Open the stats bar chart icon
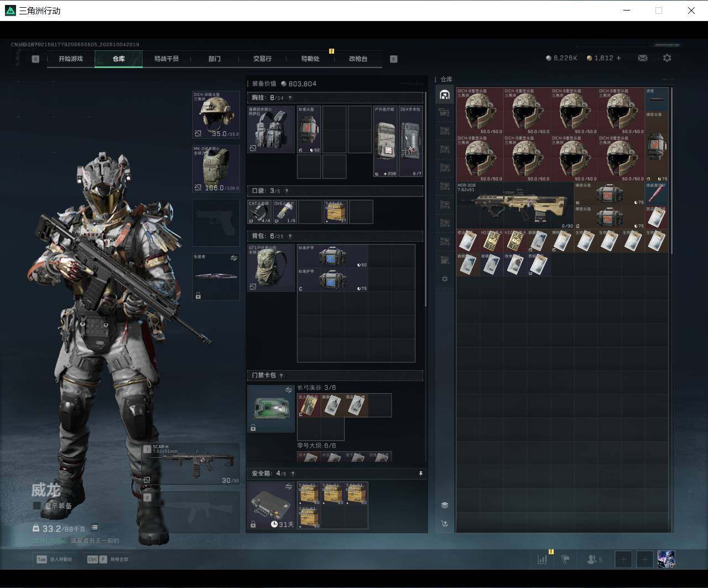 click(x=542, y=559)
